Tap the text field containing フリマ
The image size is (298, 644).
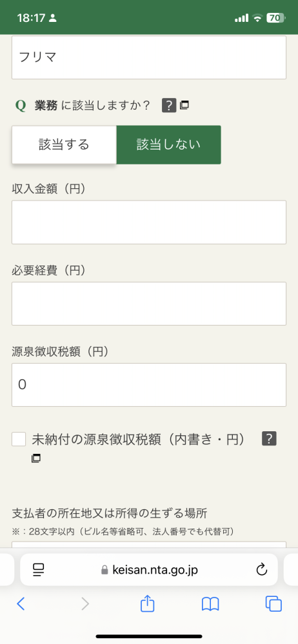click(149, 57)
